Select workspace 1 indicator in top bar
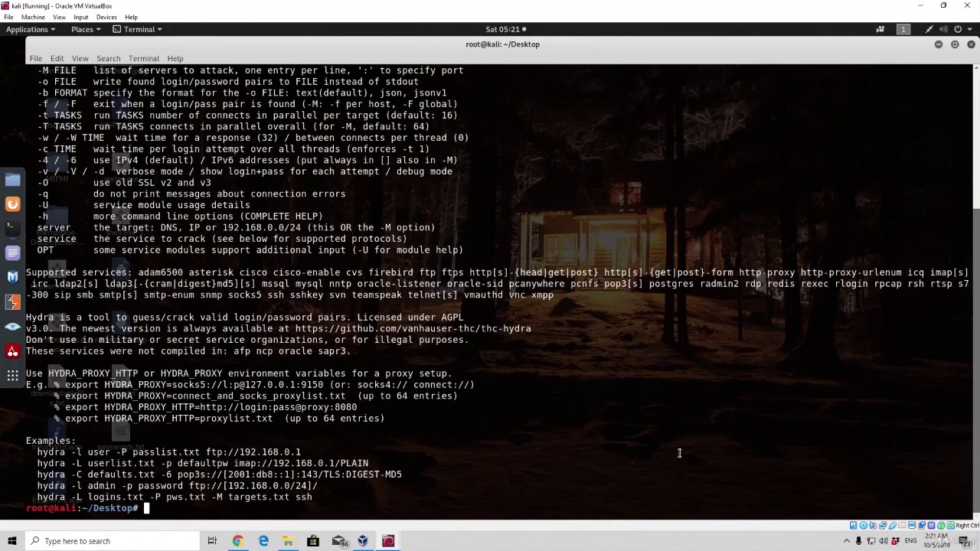The height and width of the screenshot is (551, 980). [x=903, y=29]
